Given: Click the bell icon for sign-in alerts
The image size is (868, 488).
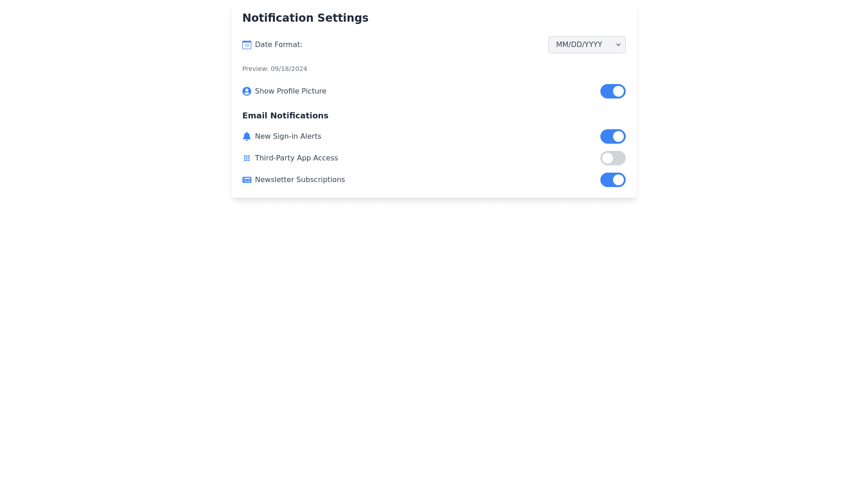Looking at the screenshot, I should coord(247,136).
